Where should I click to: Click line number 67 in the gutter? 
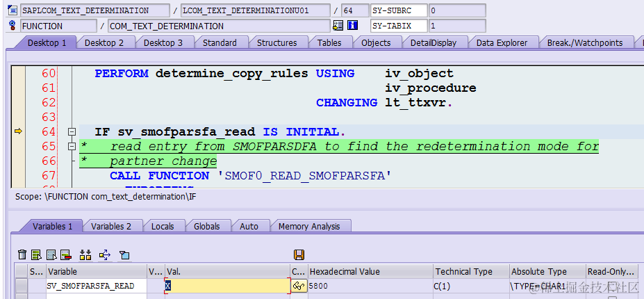(49, 176)
